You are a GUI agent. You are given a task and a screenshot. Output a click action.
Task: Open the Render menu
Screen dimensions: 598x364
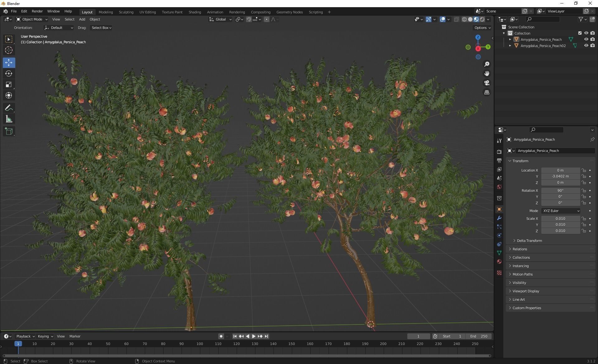(x=37, y=11)
